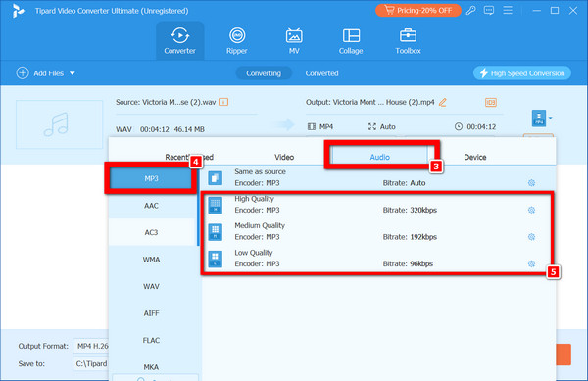Expand the Add Files dropdown arrow

73,73
